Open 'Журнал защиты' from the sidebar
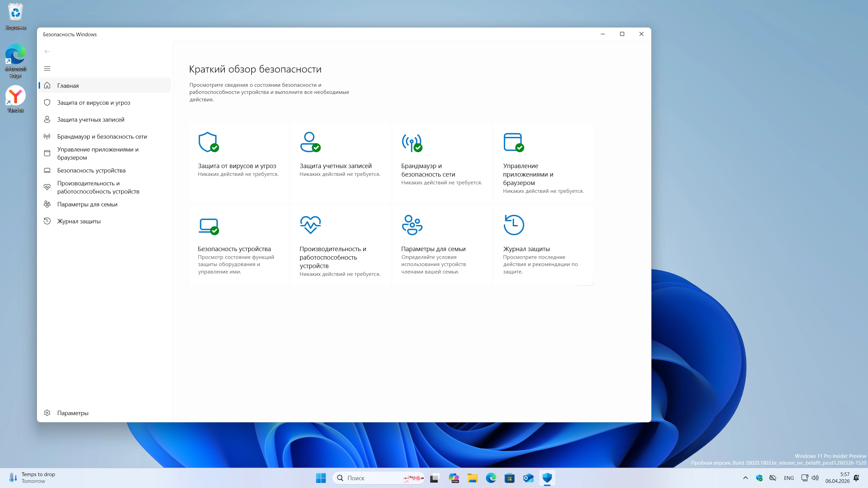Screen dimensions: 868x488 click(79, 221)
